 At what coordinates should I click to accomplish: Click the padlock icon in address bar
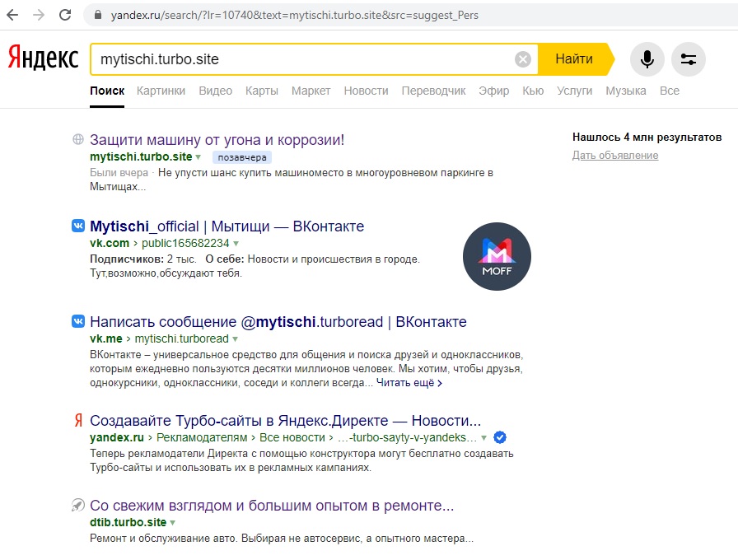(98, 15)
